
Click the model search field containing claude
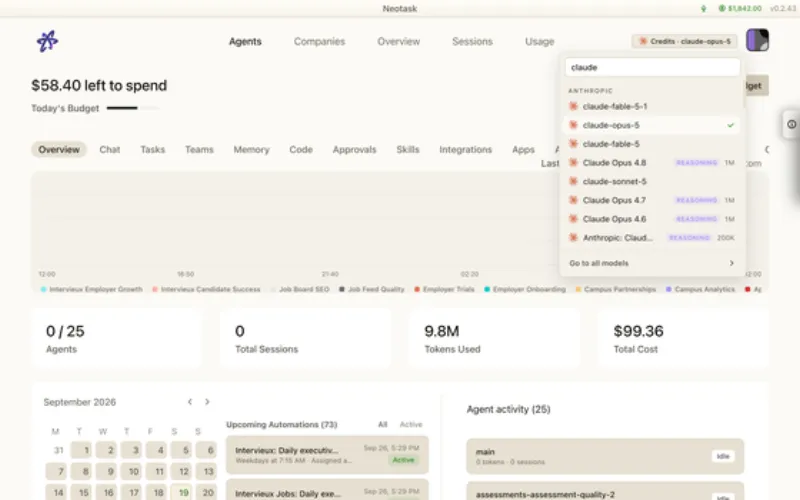click(x=652, y=67)
